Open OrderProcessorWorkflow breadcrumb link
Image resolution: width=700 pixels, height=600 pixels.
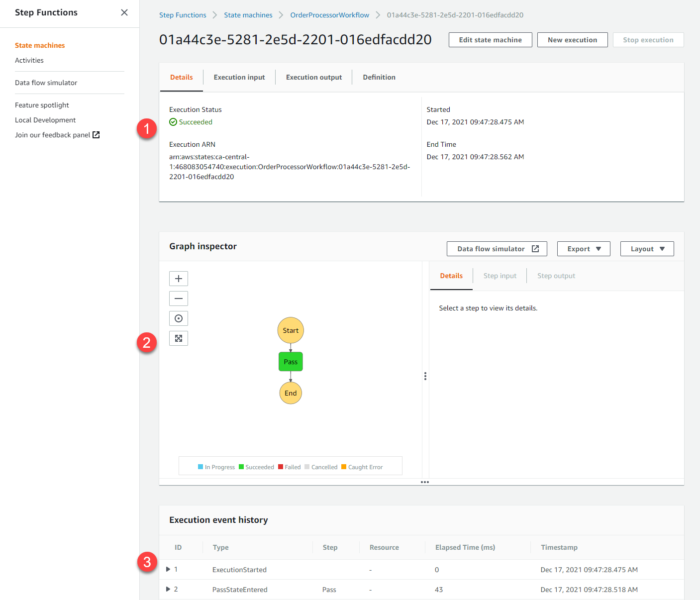[330, 15]
